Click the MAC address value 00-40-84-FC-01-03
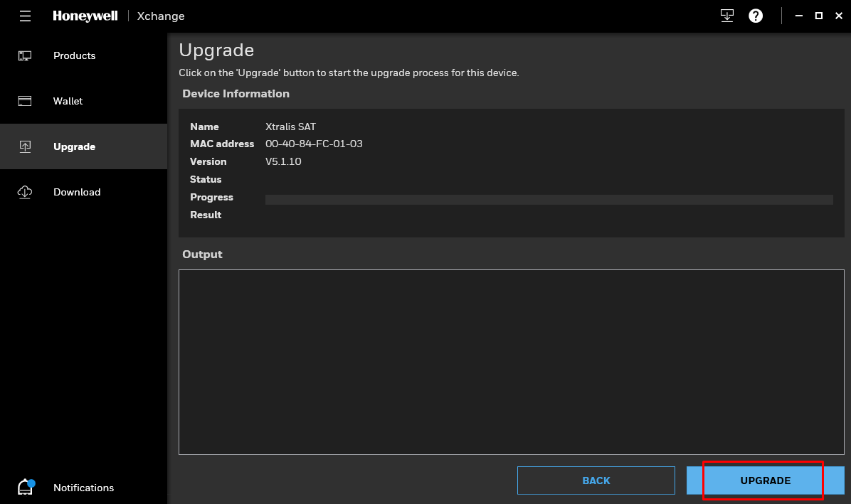The height and width of the screenshot is (504, 851). click(x=314, y=144)
